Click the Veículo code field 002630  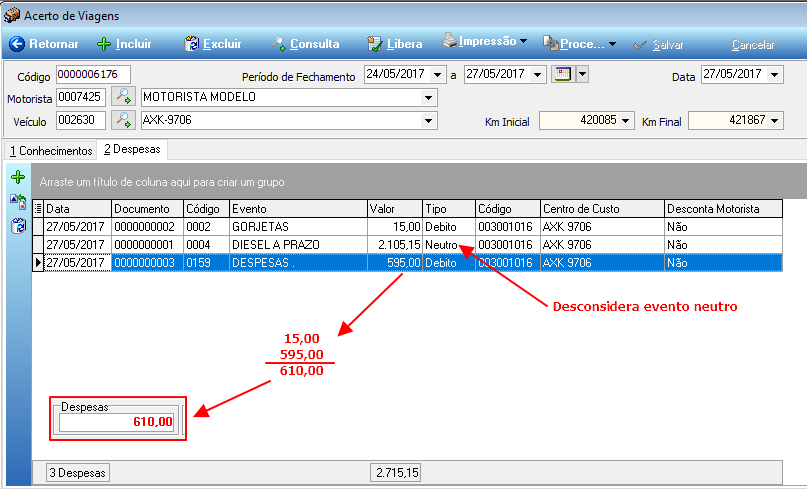tap(81, 120)
